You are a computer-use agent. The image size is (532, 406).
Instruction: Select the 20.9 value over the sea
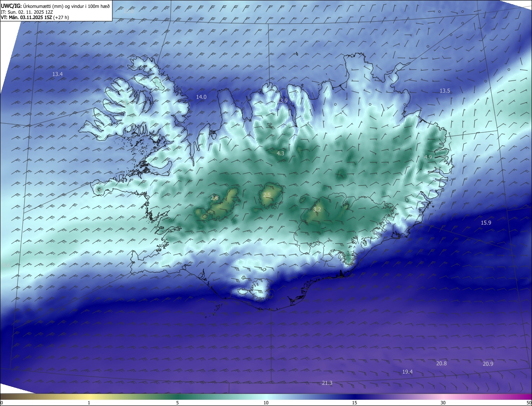coord(488,364)
